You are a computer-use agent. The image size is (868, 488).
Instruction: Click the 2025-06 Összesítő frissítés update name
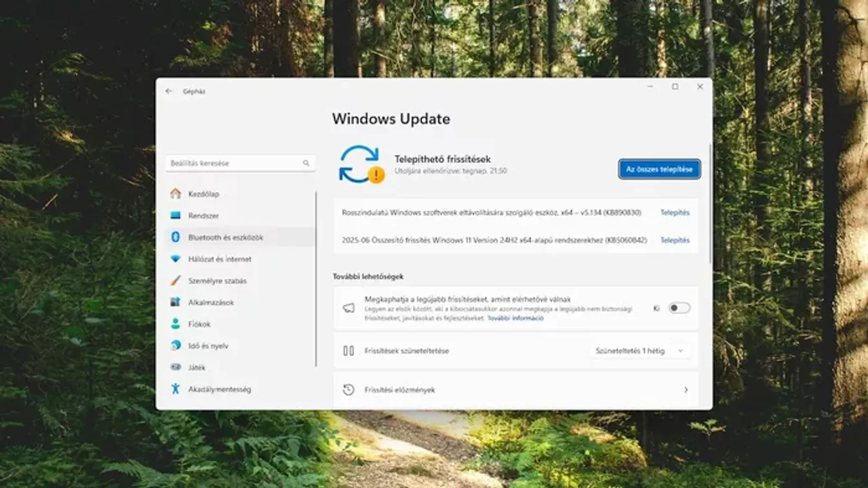pyautogui.click(x=494, y=240)
